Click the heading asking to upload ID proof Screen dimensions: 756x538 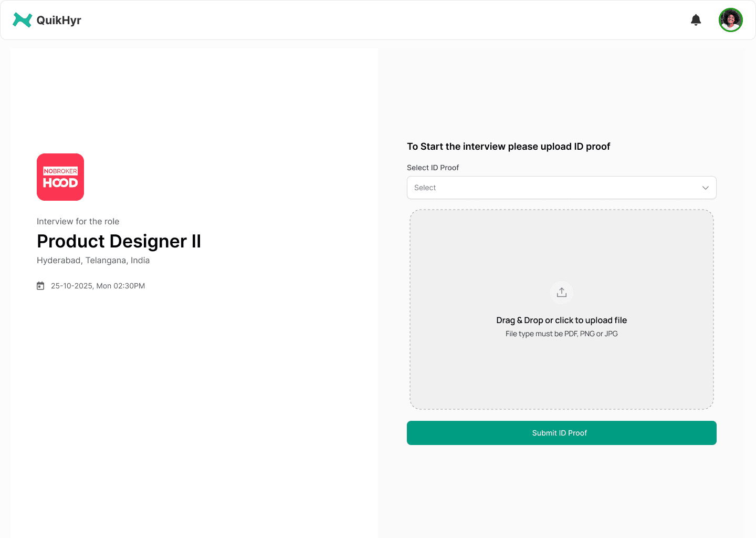click(x=508, y=146)
